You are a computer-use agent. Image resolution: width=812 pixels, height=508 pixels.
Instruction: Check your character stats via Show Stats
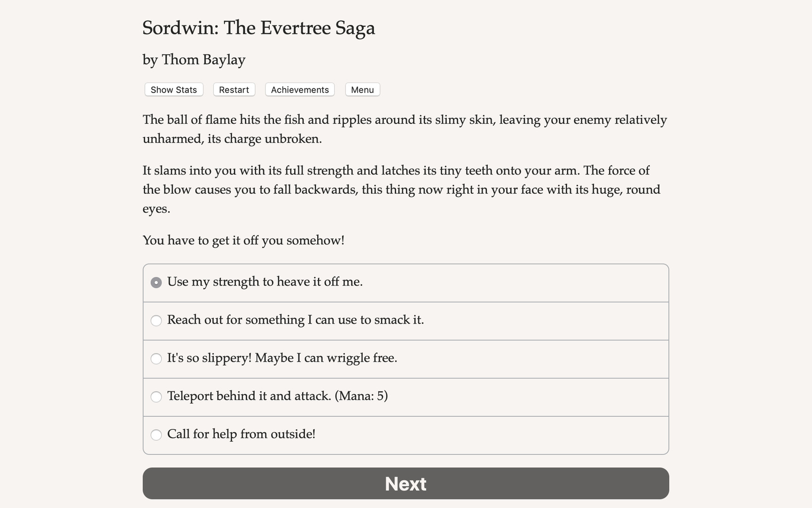tap(173, 89)
